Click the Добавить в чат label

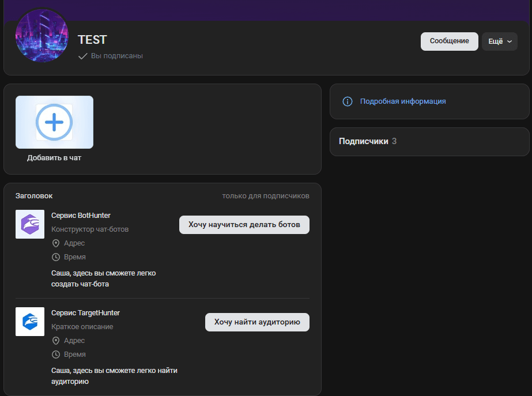click(54, 157)
